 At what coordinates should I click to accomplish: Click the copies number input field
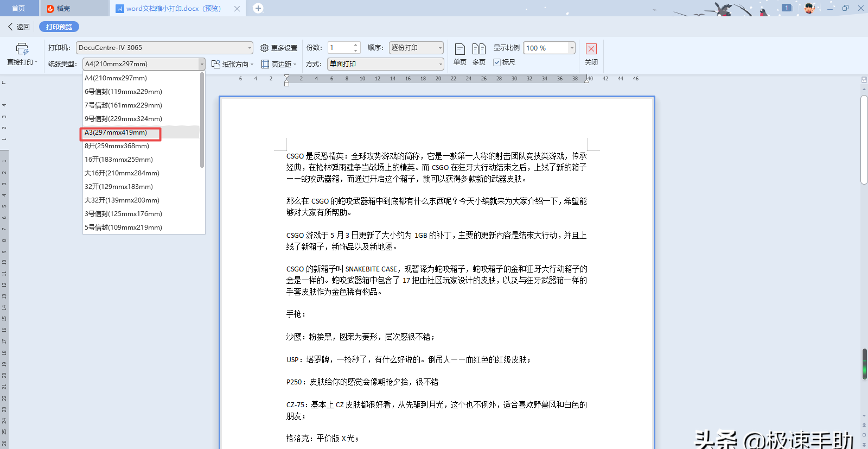[340, 48]
